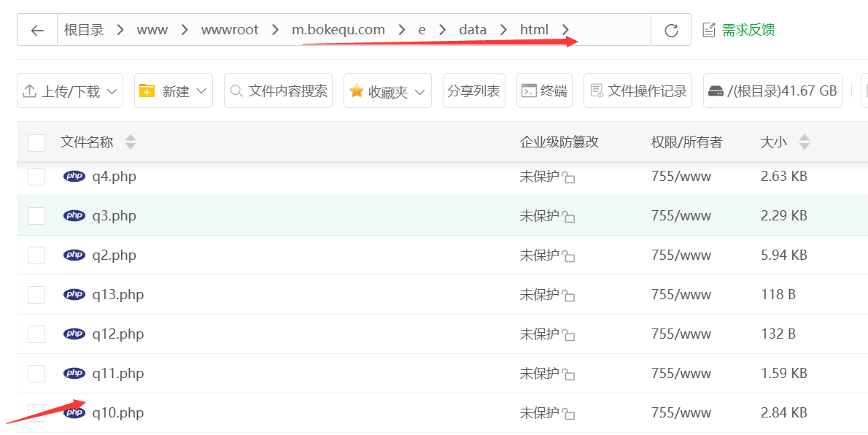Screen dimensions: 868x435
Task: Click the lock icon in q12.php row
Action: click(569, 335)
